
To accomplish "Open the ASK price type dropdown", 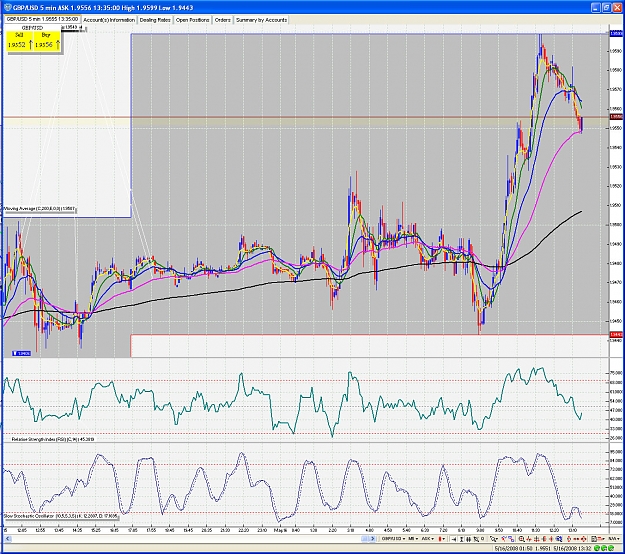I will 428,539.
